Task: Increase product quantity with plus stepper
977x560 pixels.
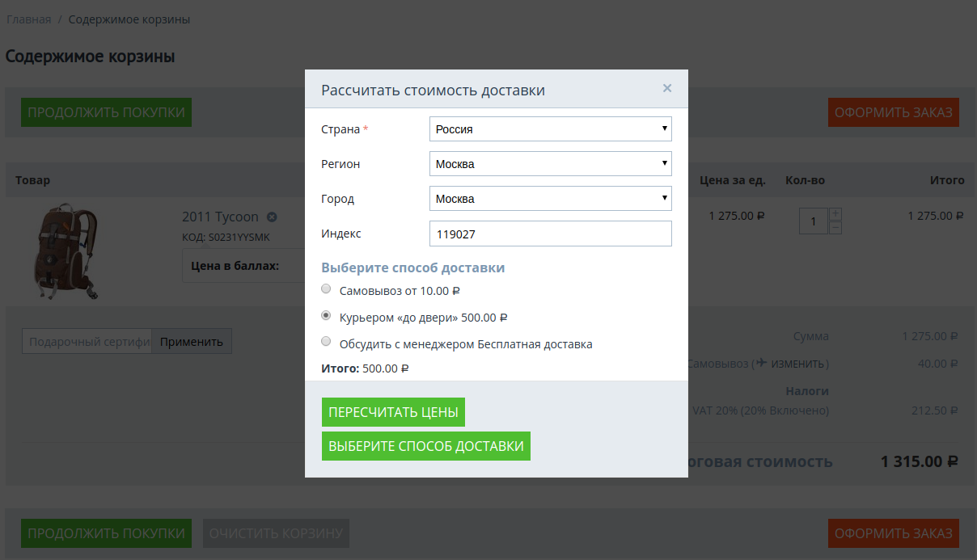Action: click(835, 214)
